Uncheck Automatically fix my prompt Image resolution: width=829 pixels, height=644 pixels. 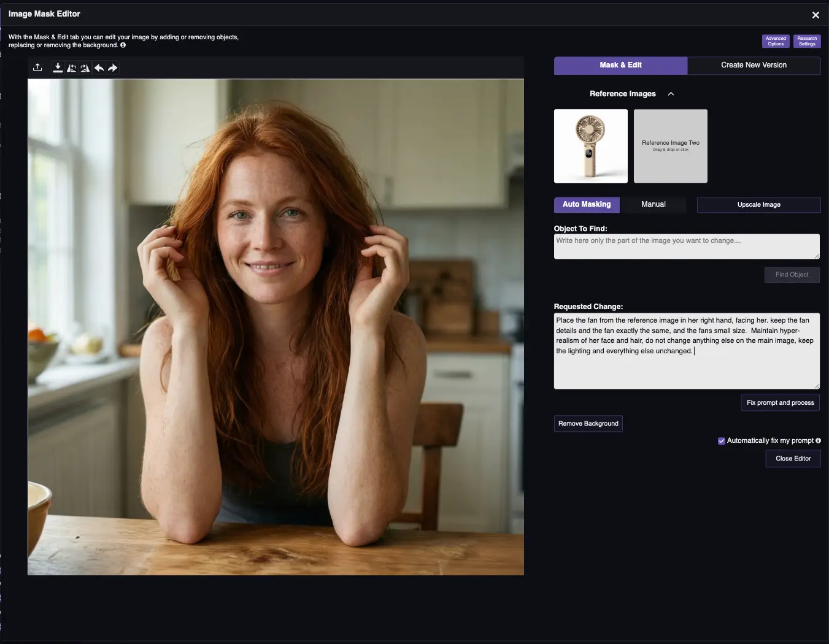pos(722,441)
